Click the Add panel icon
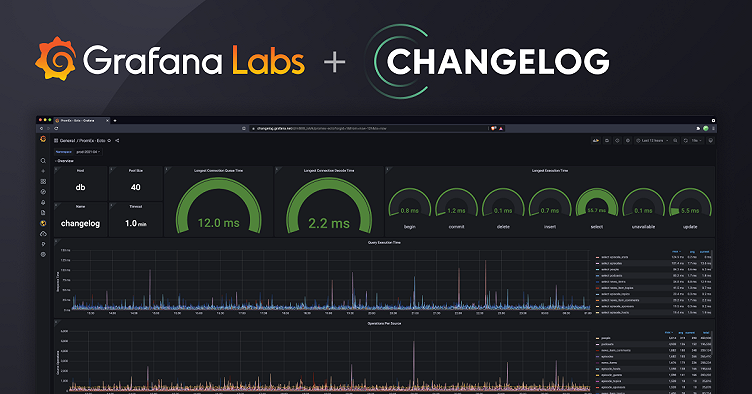 [x=596, y=140]
